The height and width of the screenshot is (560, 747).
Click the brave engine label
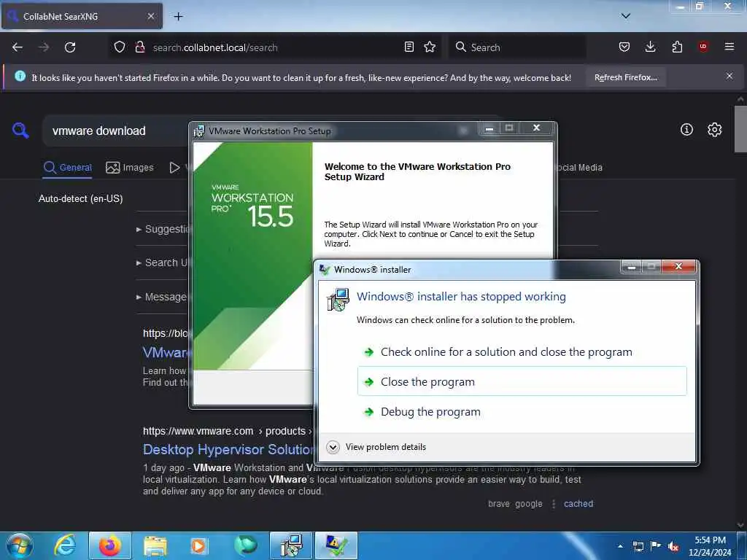498,504
